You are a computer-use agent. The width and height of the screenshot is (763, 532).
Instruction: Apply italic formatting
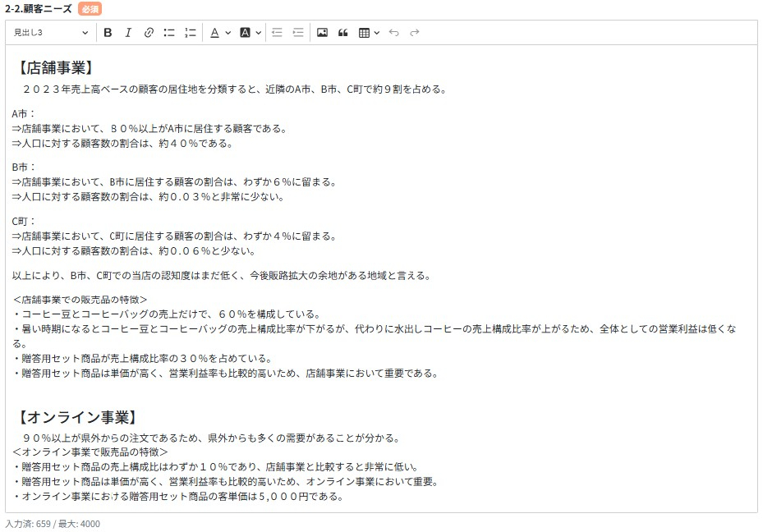coord(128,32)
